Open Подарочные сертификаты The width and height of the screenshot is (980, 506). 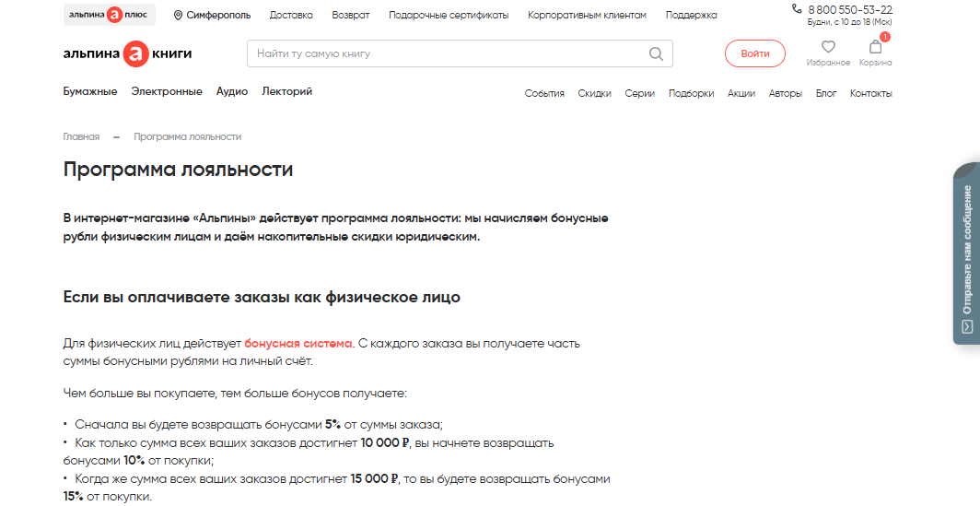click(449, 15)
